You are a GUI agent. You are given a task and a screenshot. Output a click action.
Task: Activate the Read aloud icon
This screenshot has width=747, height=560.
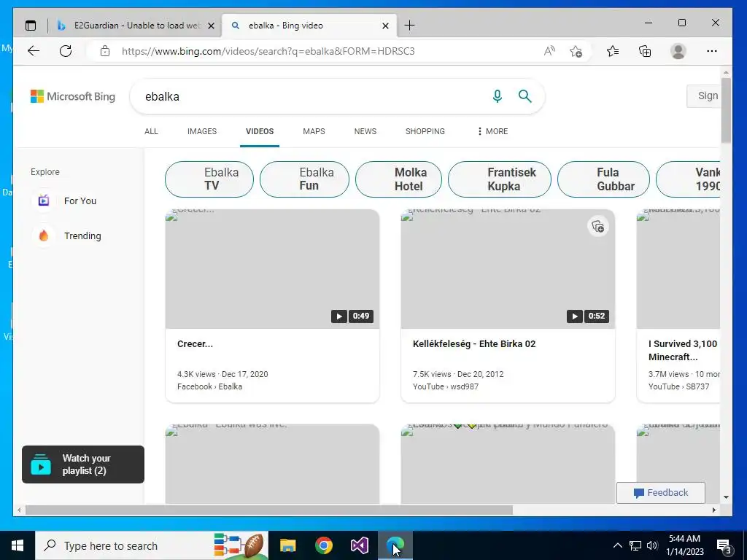(x=549, y=51)
